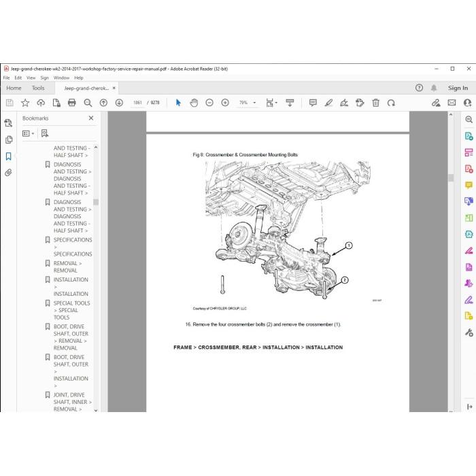Open the Attachments paperclip panel
Viewport: 476px width, 476px height.
8,173
